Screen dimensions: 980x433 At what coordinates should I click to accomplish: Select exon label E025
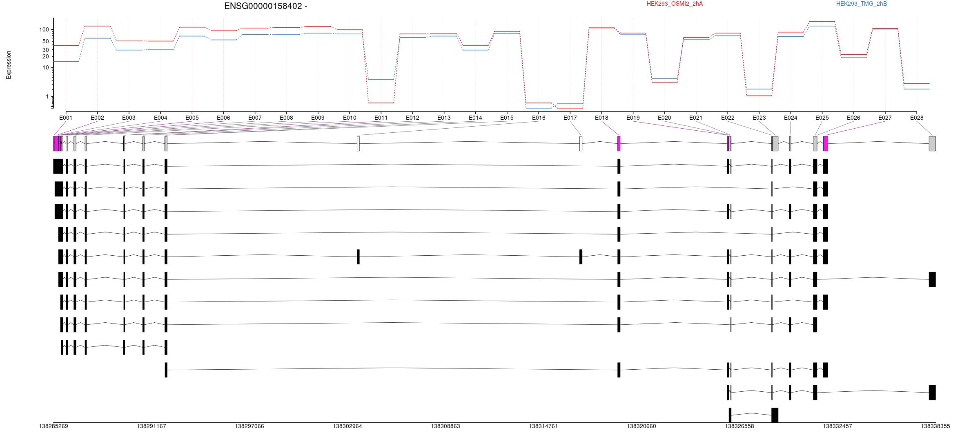[822, 118]
